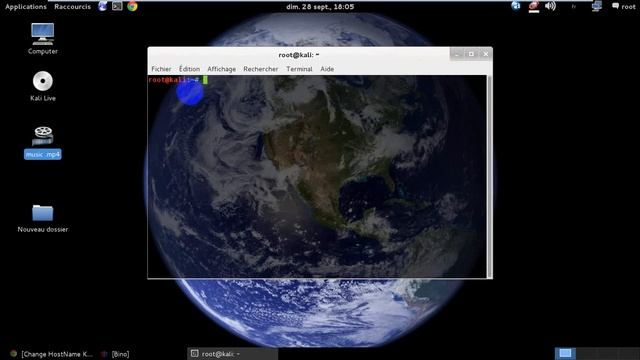Click the root@kali: ~ title bar text
This screenshot has width=640, height=360.
tap(299, 55)
